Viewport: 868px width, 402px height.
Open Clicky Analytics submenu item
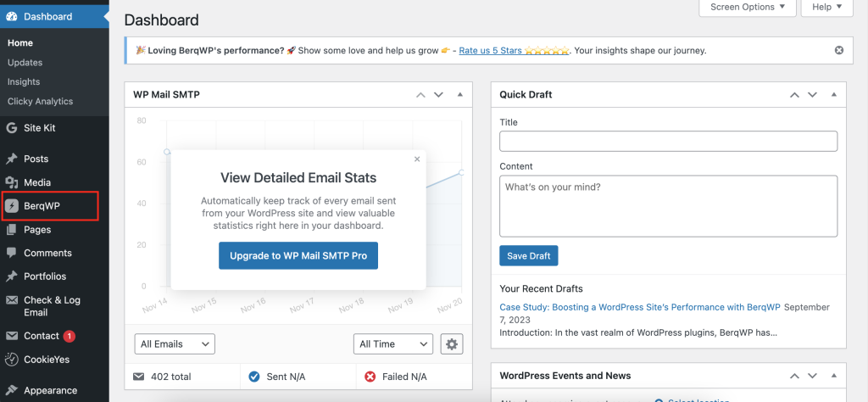pos(40,101)
